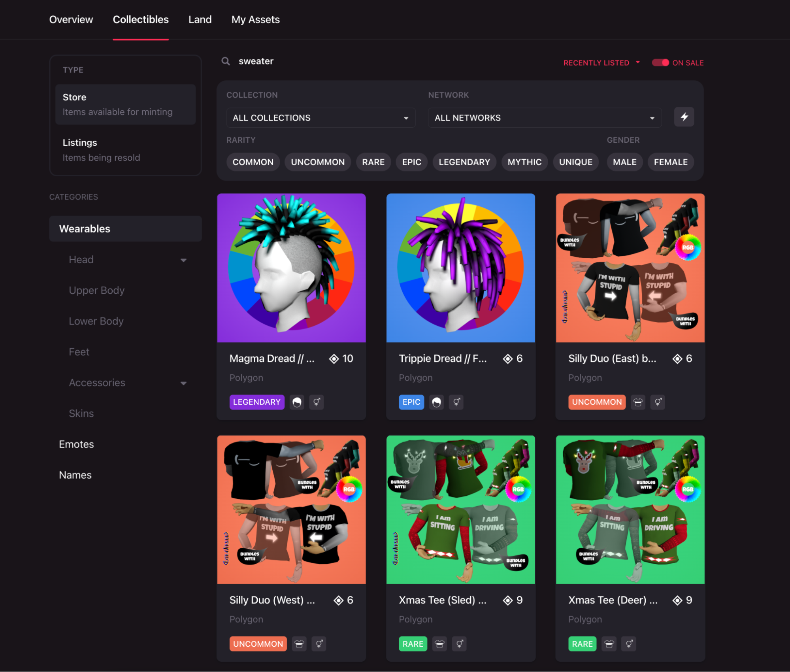790x672 pixels.
Task: Click MANA price symbol on Magma Dread card
Action: tap(334, 359)
